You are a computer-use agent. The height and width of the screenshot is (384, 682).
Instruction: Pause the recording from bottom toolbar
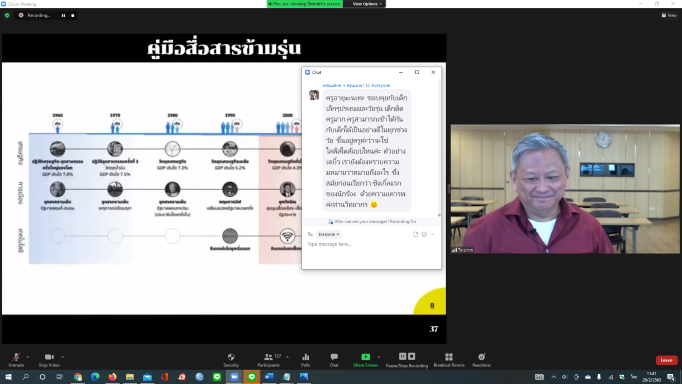402,357
